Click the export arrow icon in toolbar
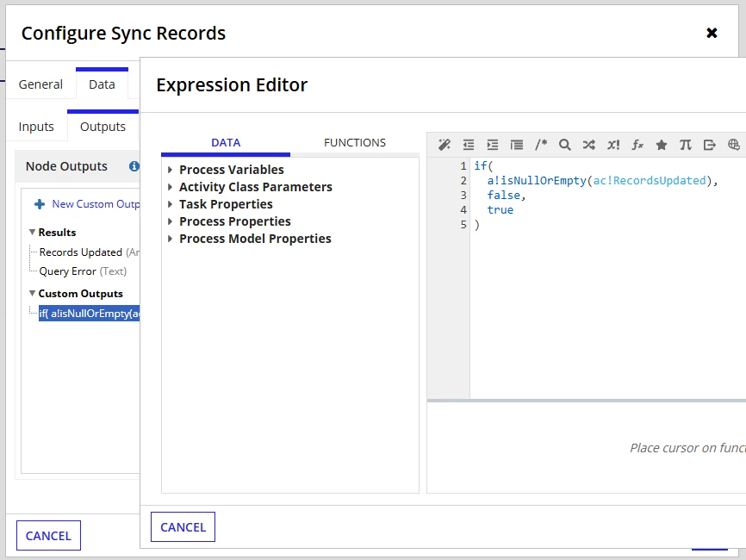This screenshot has width=746, height=560. click(709, 145)
